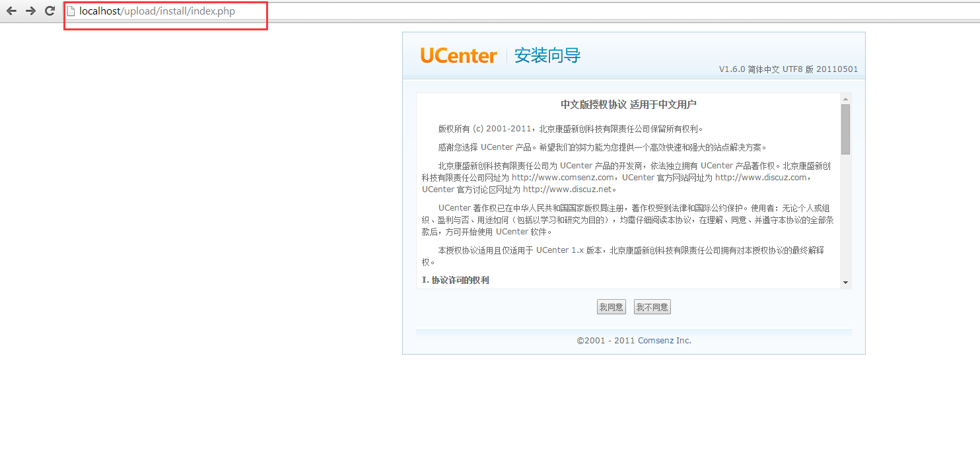Click the 我不同意 button
The height and width of the screenshot is (451, 980).
(652, 307)
